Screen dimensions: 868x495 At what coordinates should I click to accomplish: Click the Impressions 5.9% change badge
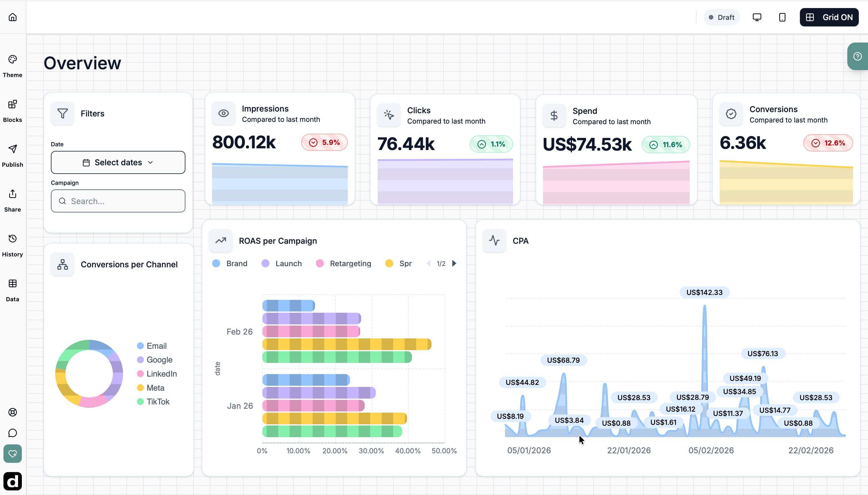[324, 143]
